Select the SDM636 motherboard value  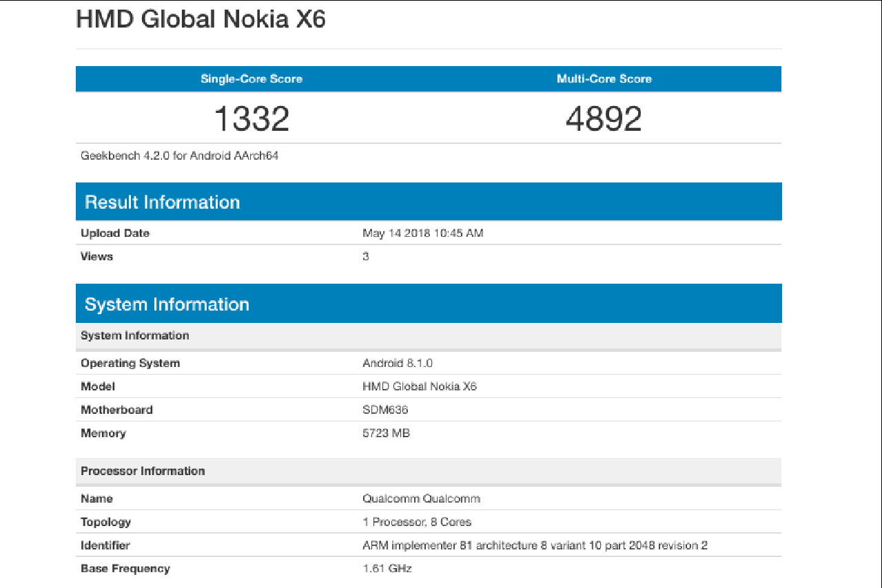tap(385, 410)
